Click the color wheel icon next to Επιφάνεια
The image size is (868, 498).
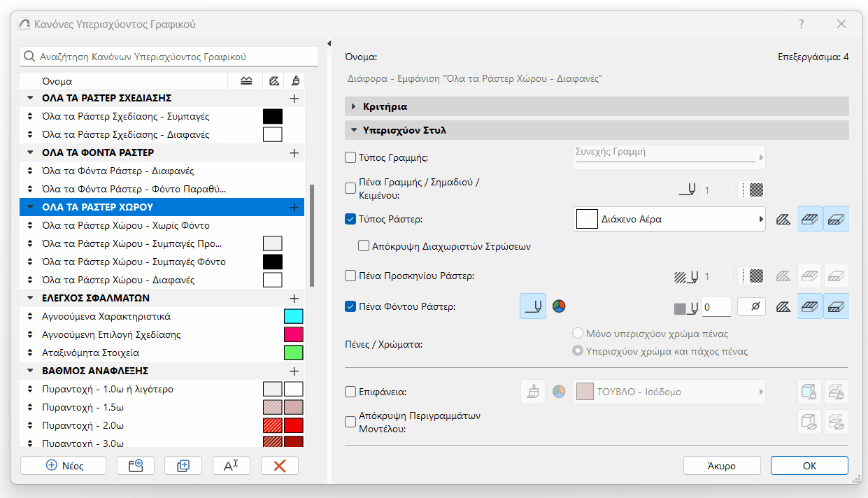click(558, 392)
